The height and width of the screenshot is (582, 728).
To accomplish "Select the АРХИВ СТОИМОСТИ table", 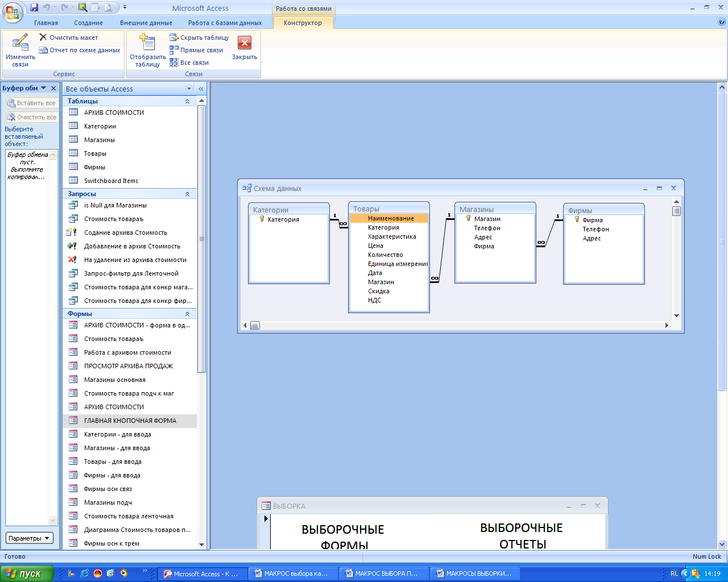I will [130, 113].
